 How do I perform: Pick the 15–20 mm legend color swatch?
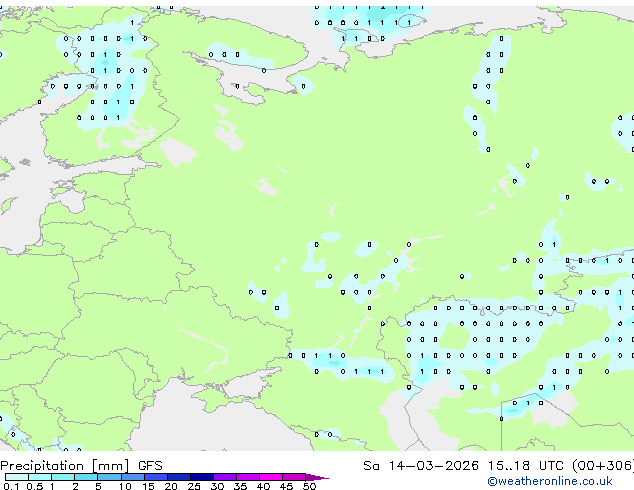click(156, 477)
